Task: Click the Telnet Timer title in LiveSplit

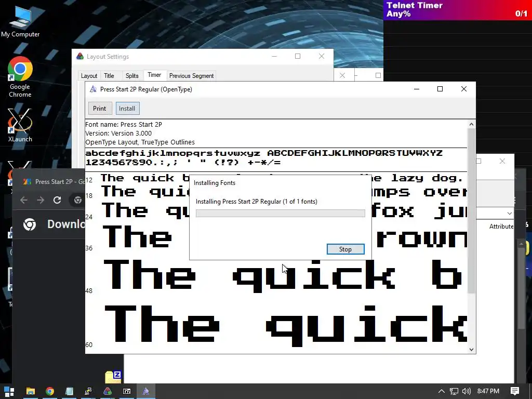Action: coord(414,5)
